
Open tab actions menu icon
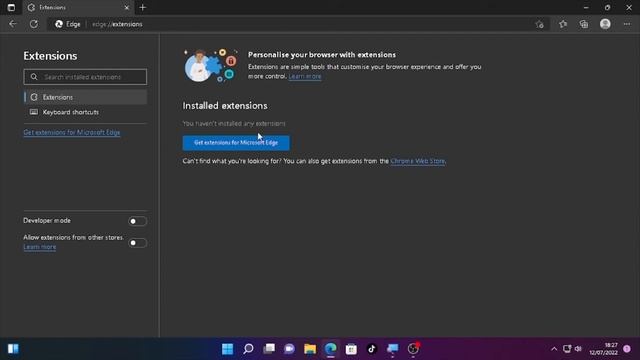click(x=11, y=7)
